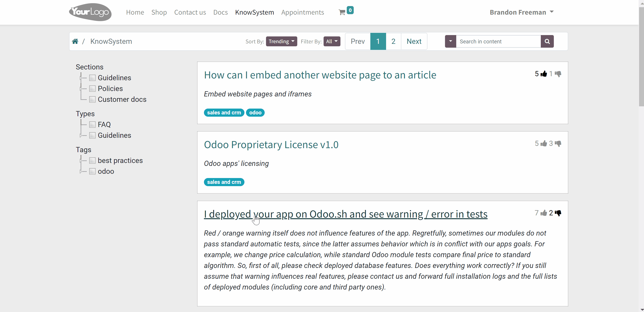Click the scrollbar down arrow
Viewport: 644px width, 312px height.
point(642,310)
